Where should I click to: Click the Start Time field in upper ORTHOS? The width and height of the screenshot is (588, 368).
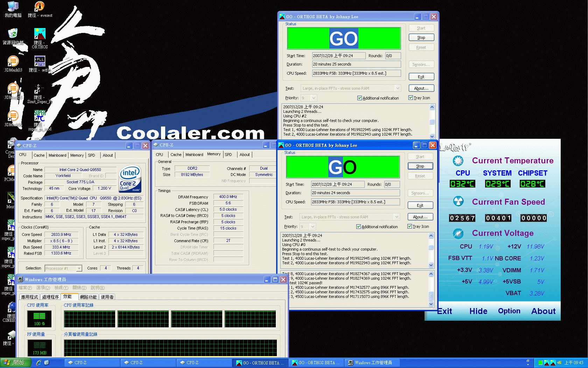[339, 56]
